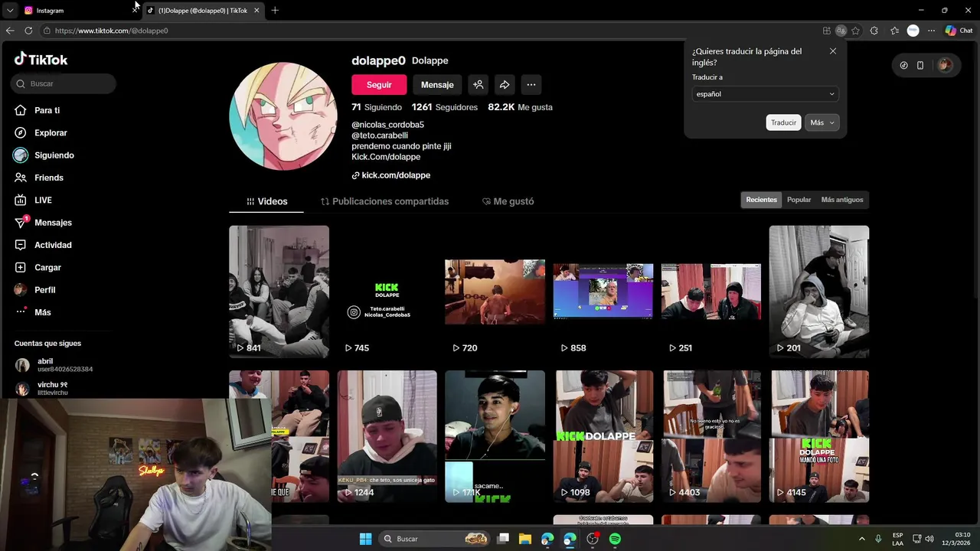Open the video with 4403 views

711,436
